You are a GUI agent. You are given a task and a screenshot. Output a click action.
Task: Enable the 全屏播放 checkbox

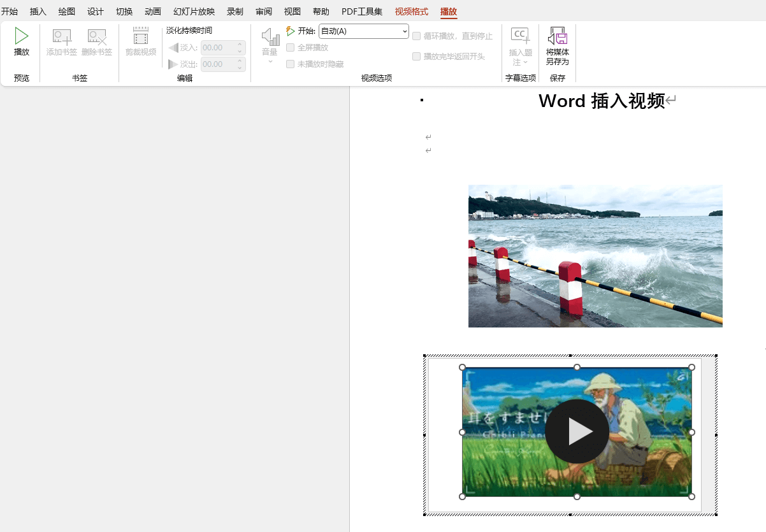pos(291,47)
